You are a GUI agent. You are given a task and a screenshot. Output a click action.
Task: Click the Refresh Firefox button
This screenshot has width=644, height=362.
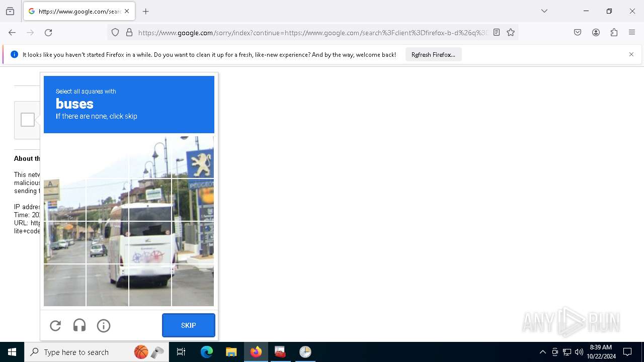(x=433, y=54)
